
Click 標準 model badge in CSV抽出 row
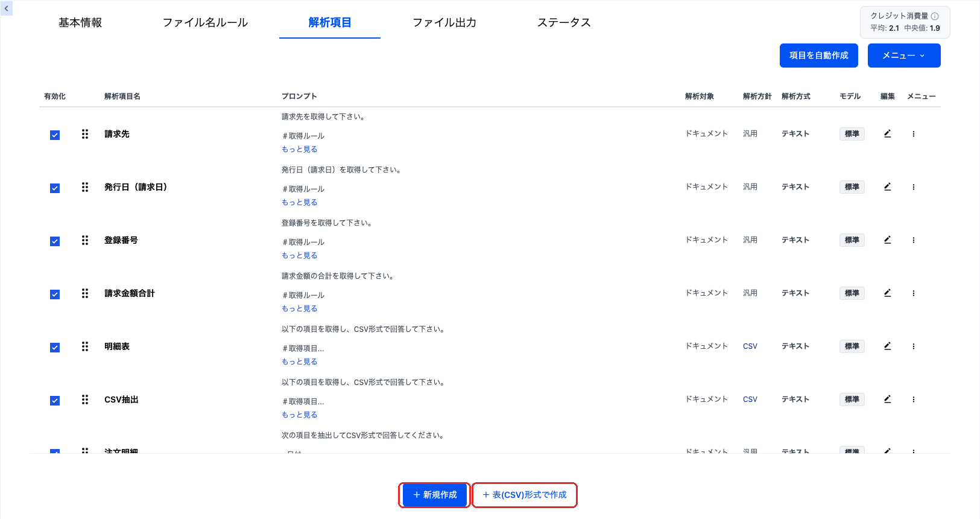[x=852, y=400]
